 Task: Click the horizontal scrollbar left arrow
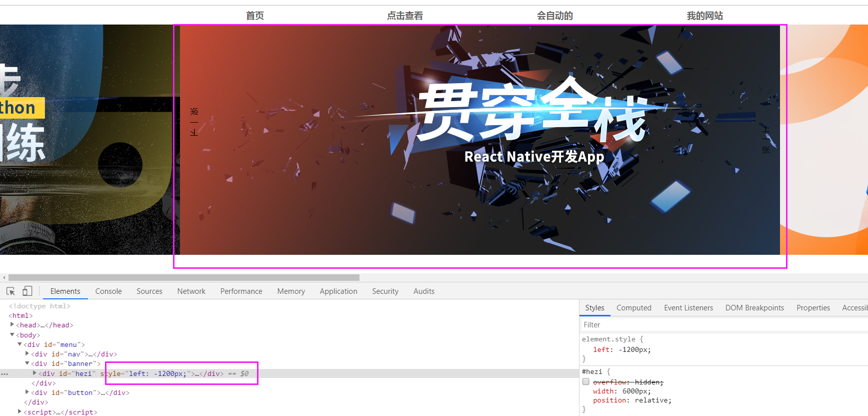[4, 277]
